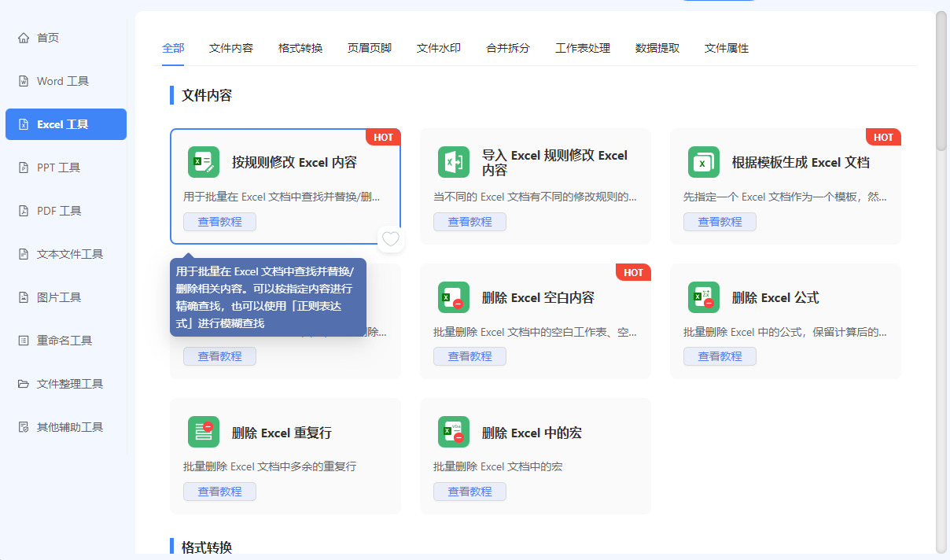The image size is (950, 560).
Task: Select PDF 工具 in the sidebar
Action: tap(59, 211)
